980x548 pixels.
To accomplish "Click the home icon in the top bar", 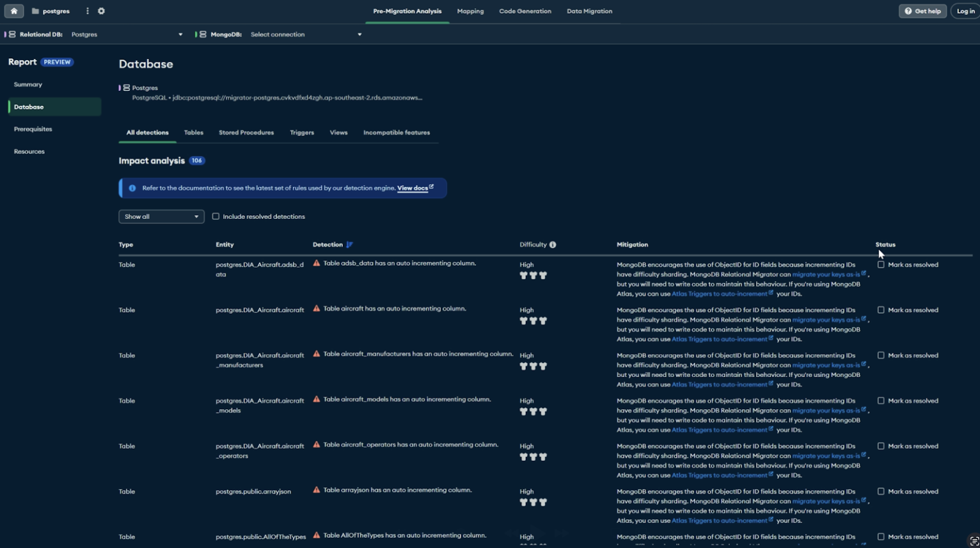I will point(14,11).
